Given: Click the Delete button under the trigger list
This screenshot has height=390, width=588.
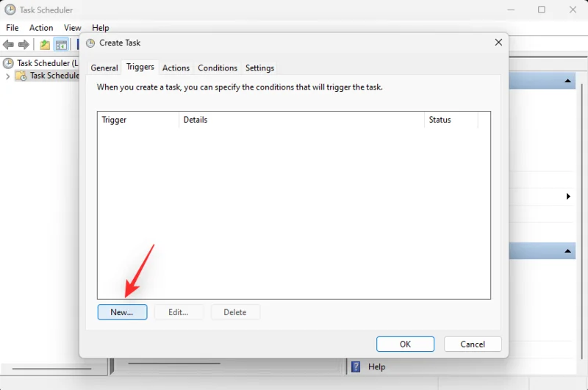Looking at the screenshot, I should click(x=235, y=312).
